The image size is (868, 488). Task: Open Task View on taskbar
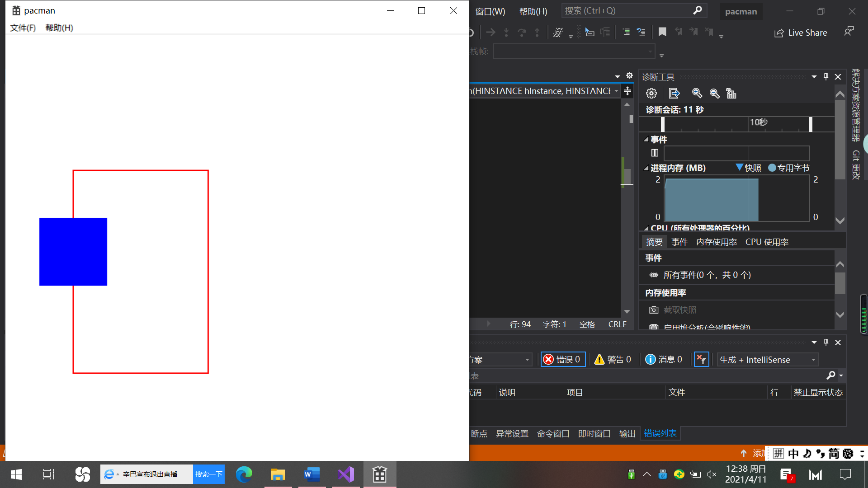click(x=48, y=474)
